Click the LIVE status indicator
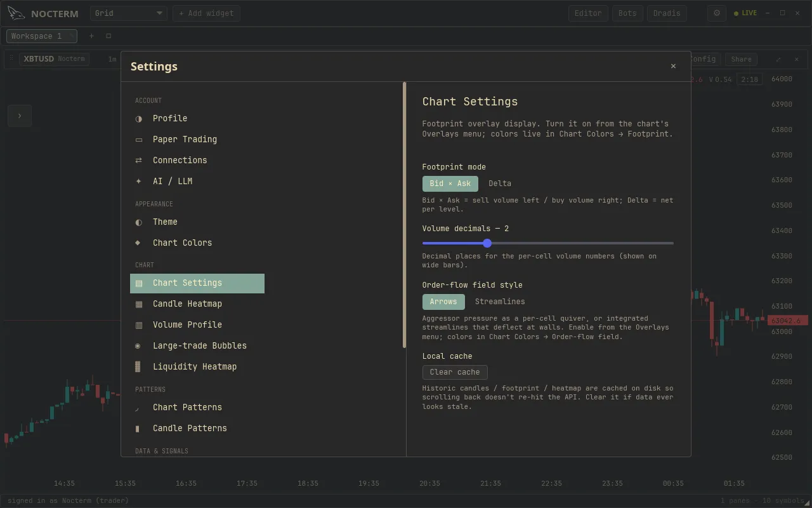Image resolution: width=812 pixels, height=508 pixels. coord(745,13)
